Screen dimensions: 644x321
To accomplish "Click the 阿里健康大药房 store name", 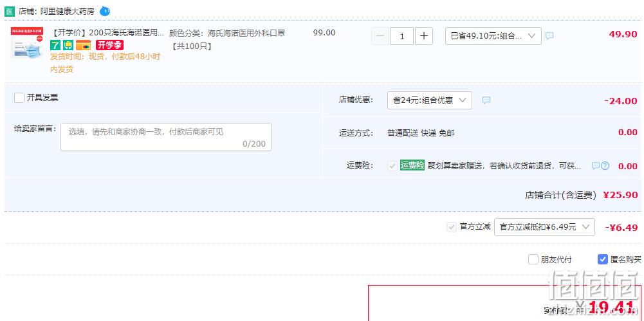I will pos(68,12).
